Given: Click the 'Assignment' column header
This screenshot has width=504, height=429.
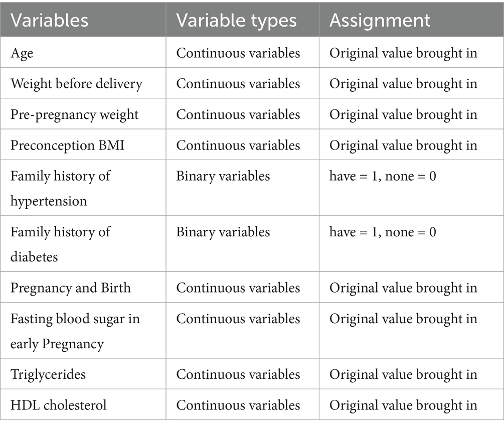Looking at the screenshot, I should (x=380, y=20).
